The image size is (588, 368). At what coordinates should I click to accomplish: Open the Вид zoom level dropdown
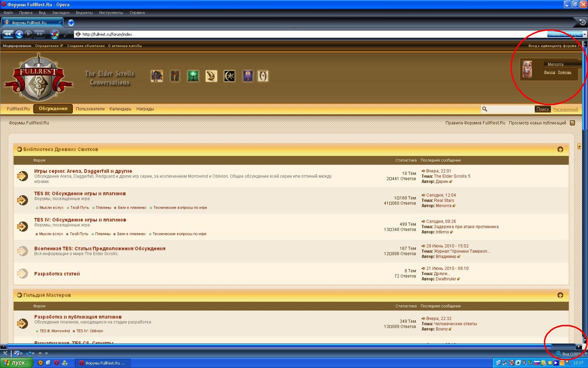click(586, 354)
